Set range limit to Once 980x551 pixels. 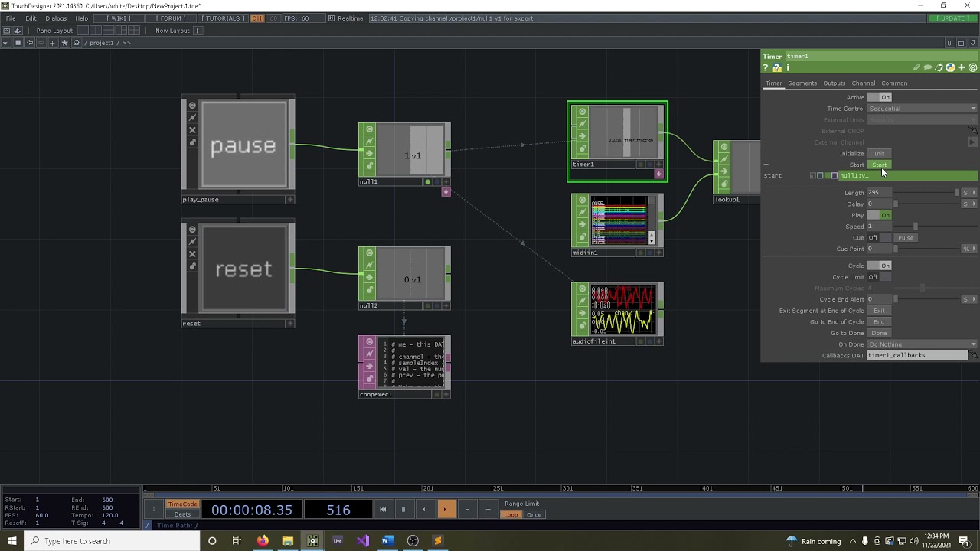tap(534, 514)
